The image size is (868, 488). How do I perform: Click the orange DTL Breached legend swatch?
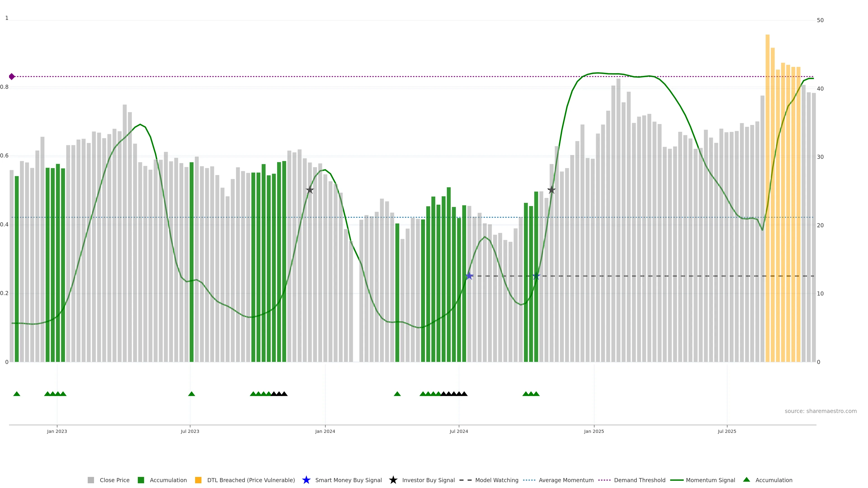[198, 480]
